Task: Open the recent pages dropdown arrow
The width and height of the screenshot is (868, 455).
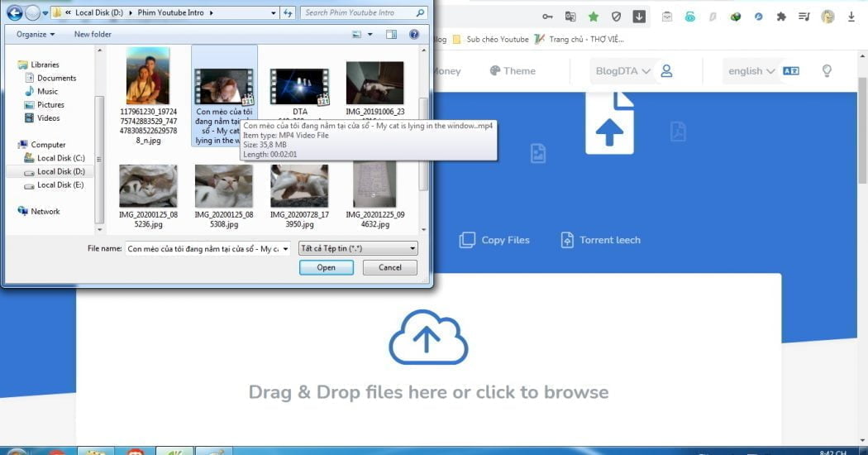Action: coord(45,12)
